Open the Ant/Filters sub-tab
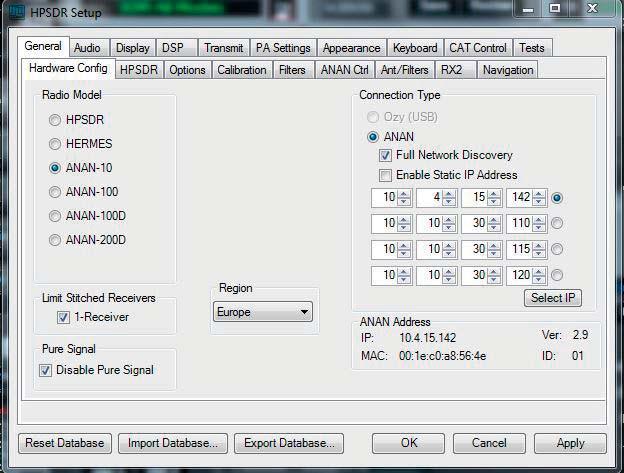 click(405, 70)
